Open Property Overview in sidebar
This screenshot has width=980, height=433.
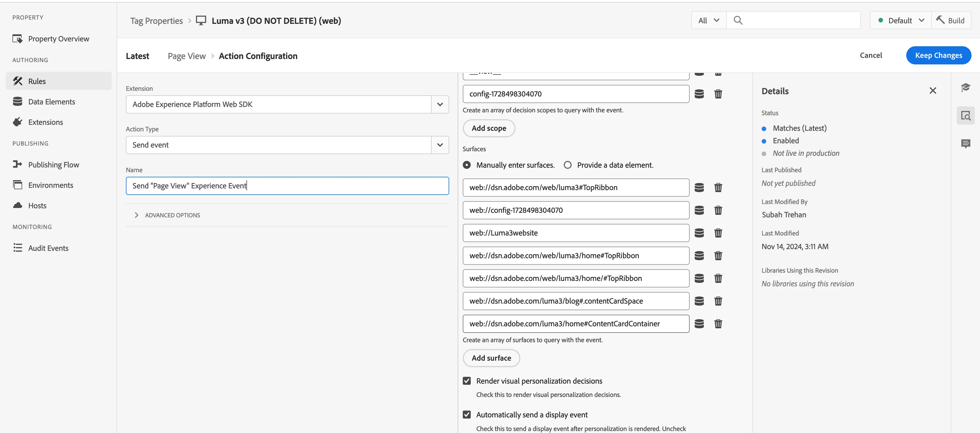pyautogui.click(x=58, y=39)
